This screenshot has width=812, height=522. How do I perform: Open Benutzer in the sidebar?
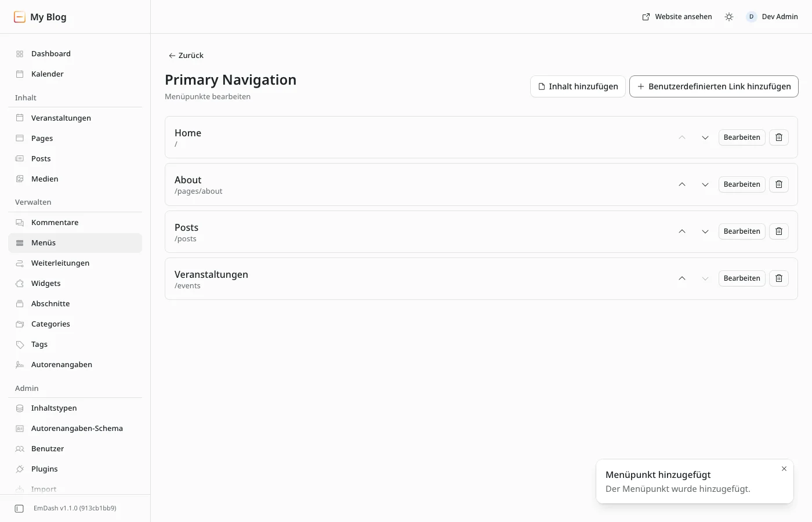[75, 449]
